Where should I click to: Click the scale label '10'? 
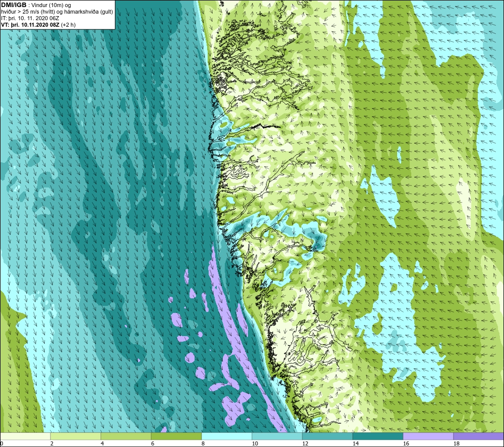[x=255, y=443]
